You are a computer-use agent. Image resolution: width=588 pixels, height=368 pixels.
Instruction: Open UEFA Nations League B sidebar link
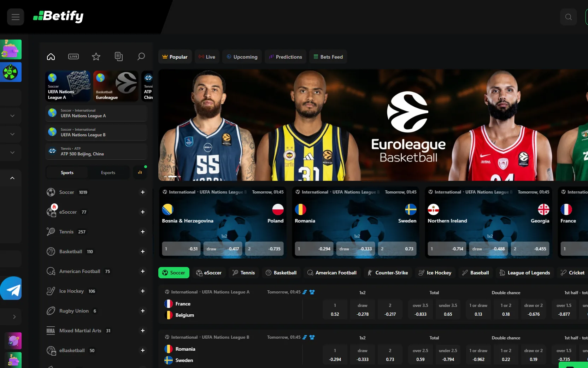(96, 132)
